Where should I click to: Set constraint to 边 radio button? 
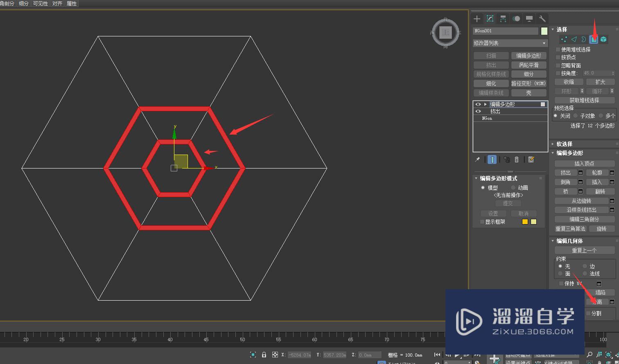(585, 266)
